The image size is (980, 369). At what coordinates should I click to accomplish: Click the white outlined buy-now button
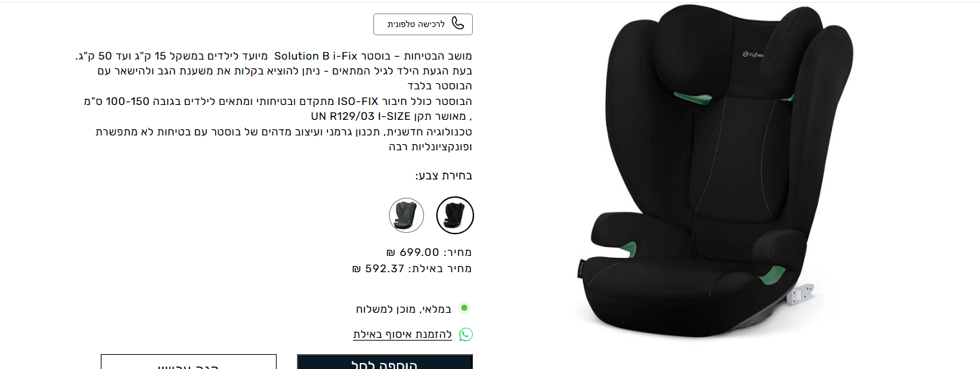[x=189, y=362]
